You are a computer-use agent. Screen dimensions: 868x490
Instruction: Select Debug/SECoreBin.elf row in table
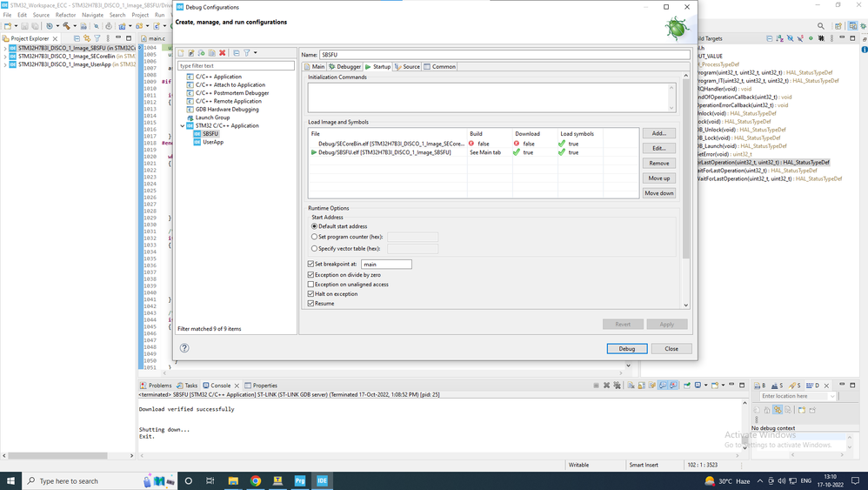click(x=473, y=144)
